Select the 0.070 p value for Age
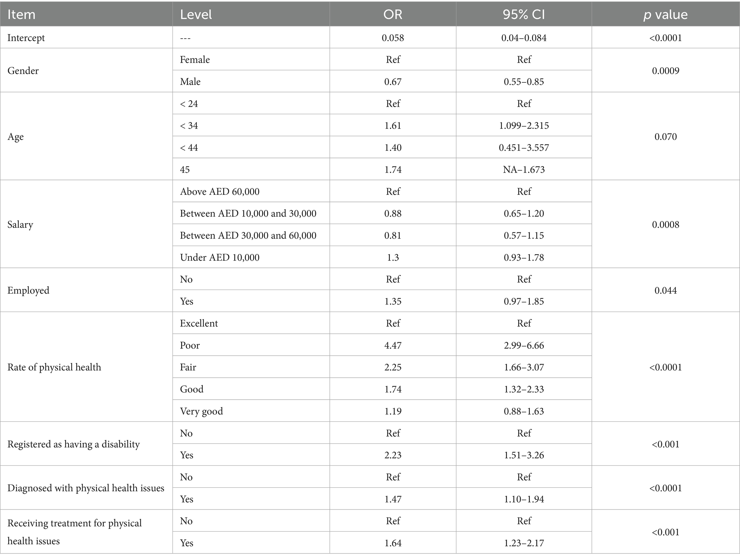Image resolution: width=740 pixels, height=560 pixels. click(x=666, y=137)
